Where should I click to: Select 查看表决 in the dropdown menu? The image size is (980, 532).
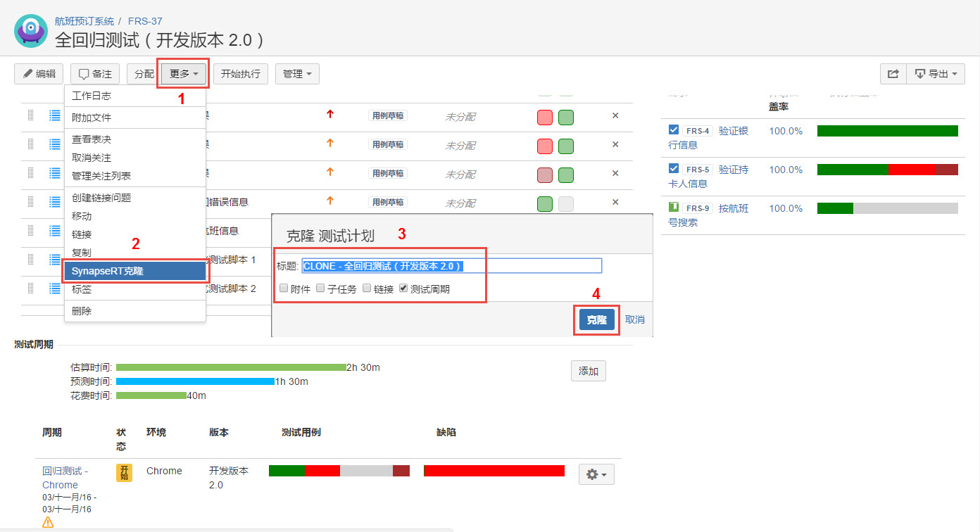pyautogui.click(x=135, y=139)
